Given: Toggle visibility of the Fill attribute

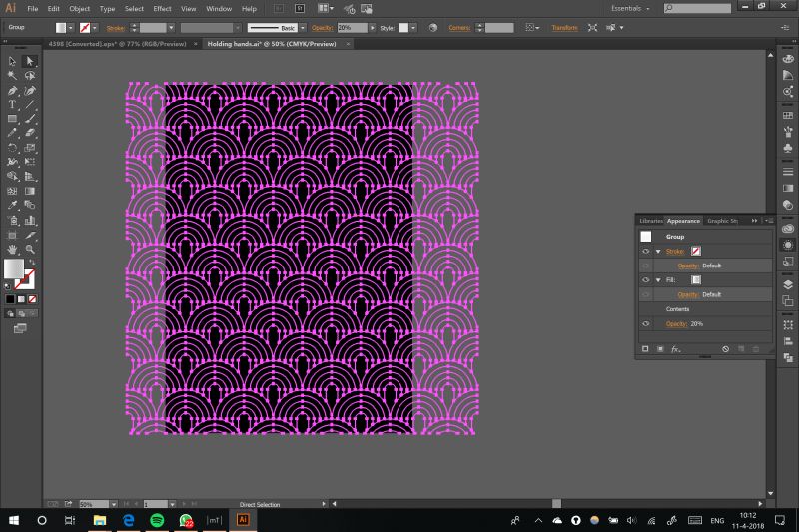Looking at the screenshot, I should click(645, 280).
